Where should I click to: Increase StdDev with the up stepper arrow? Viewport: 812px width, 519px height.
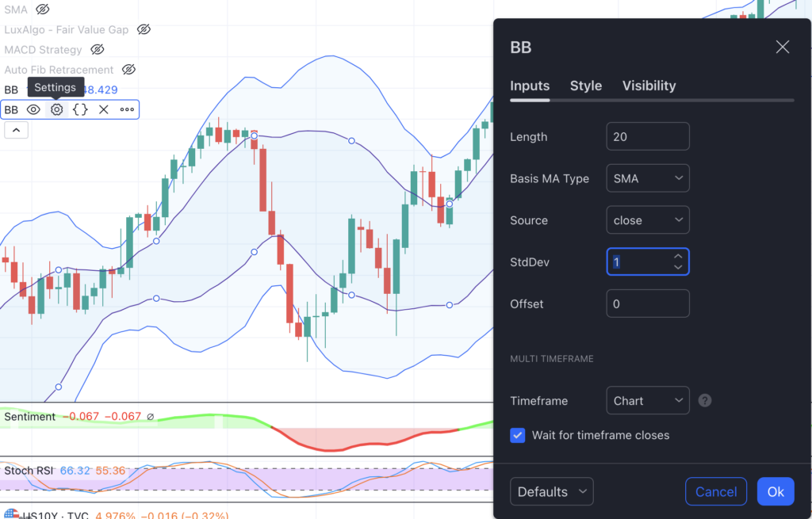click(x=678, y=257)
